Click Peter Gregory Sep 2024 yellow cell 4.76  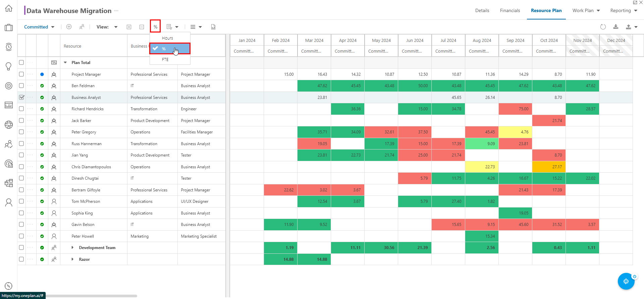(516, 132)
